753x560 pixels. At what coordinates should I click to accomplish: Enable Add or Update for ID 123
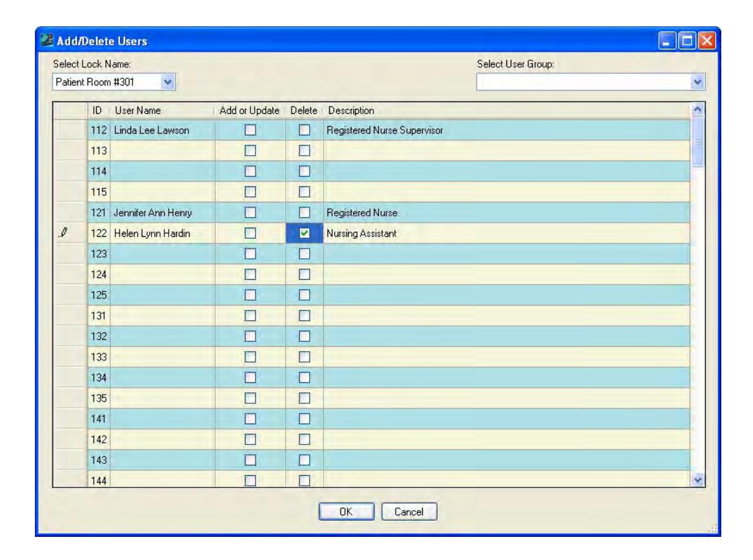click(x=250, y=253)
